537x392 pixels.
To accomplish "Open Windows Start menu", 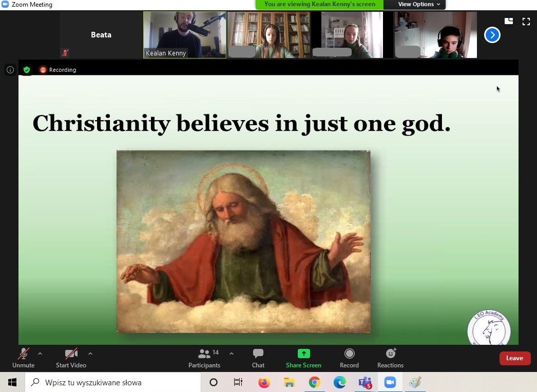I will pos(12,382).
